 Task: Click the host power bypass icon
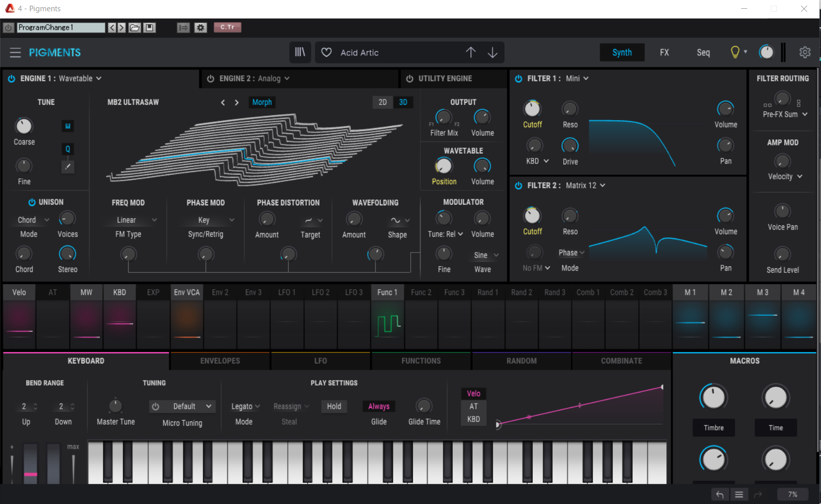[8, 28]
